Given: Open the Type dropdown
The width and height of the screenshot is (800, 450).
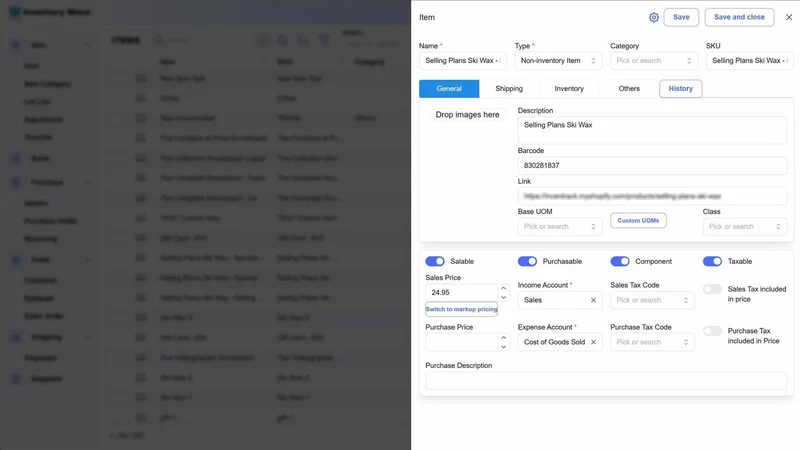Looking at the screenshot, I should [558, 61].
